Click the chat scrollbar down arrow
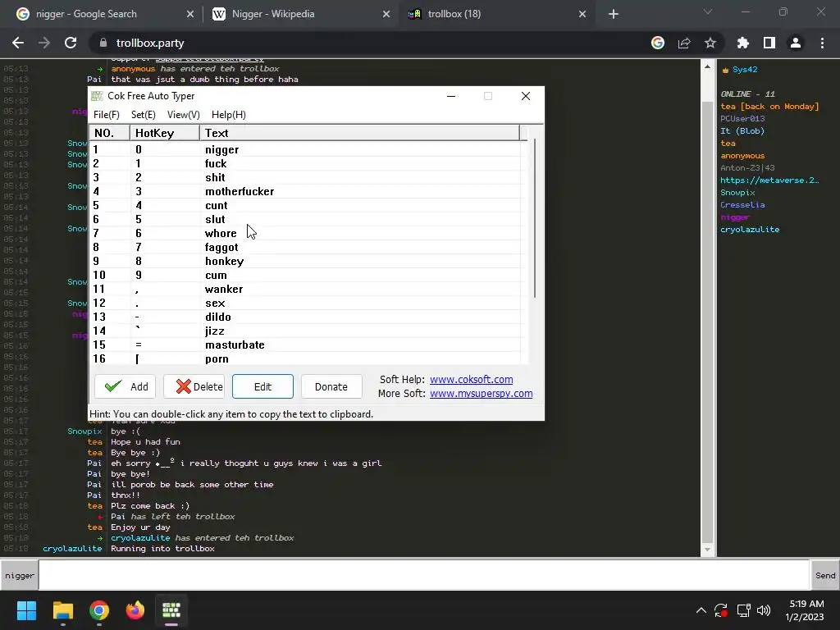Screen dimensions: 840x630 (708, 550)
